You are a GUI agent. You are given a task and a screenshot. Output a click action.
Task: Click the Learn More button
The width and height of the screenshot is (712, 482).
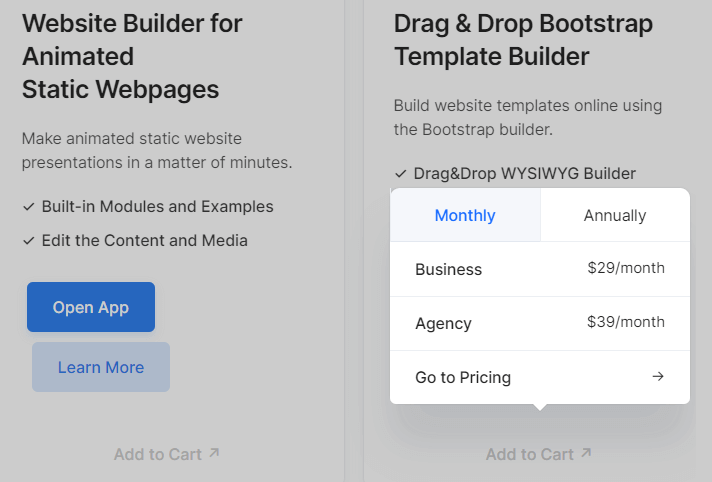(x=101, y=367)
